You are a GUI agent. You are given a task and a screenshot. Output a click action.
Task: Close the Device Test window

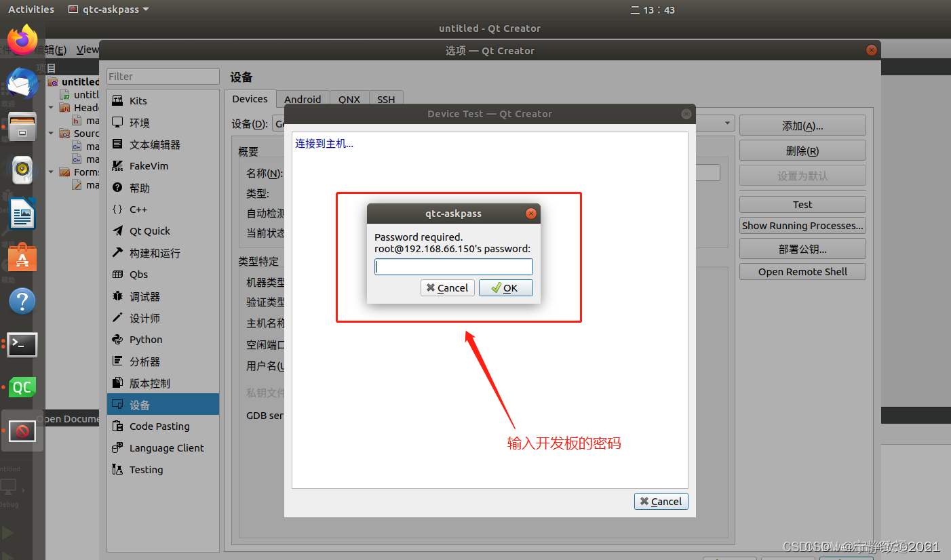(686, 114)
